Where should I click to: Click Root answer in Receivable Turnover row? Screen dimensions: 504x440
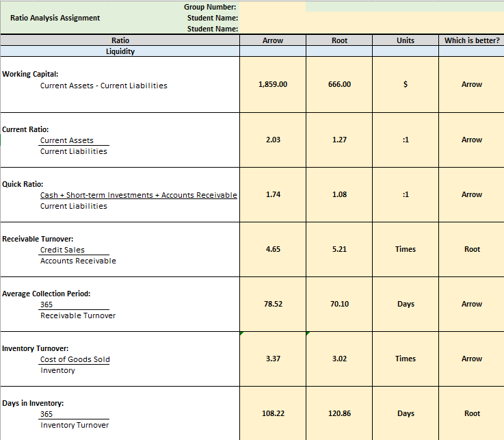[472, 249]
